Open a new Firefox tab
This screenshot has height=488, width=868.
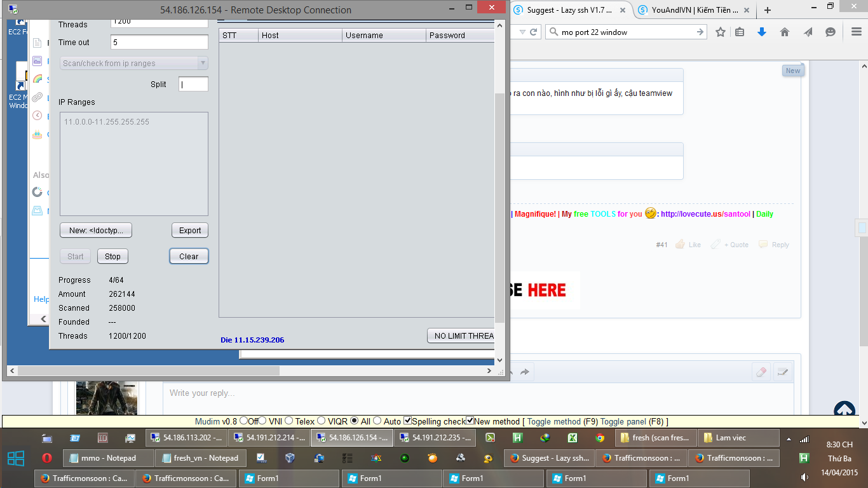[768, 10]
